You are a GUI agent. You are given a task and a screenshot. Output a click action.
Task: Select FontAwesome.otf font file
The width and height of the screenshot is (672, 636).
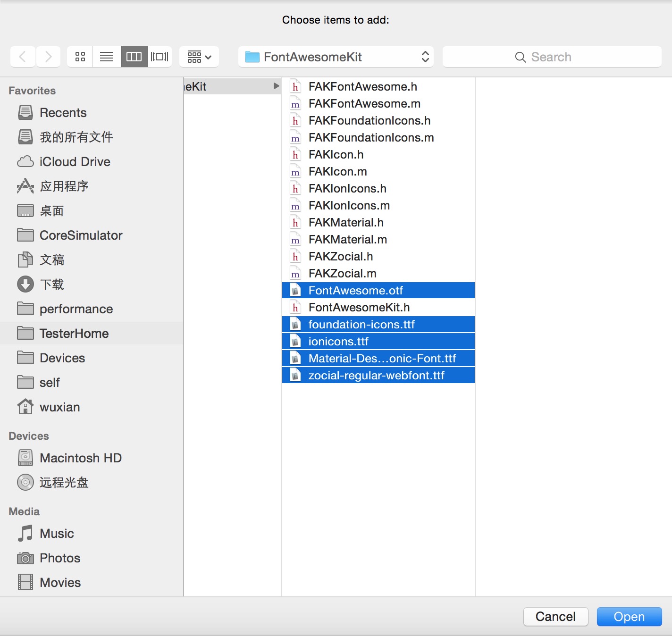(x=378, y=291)
